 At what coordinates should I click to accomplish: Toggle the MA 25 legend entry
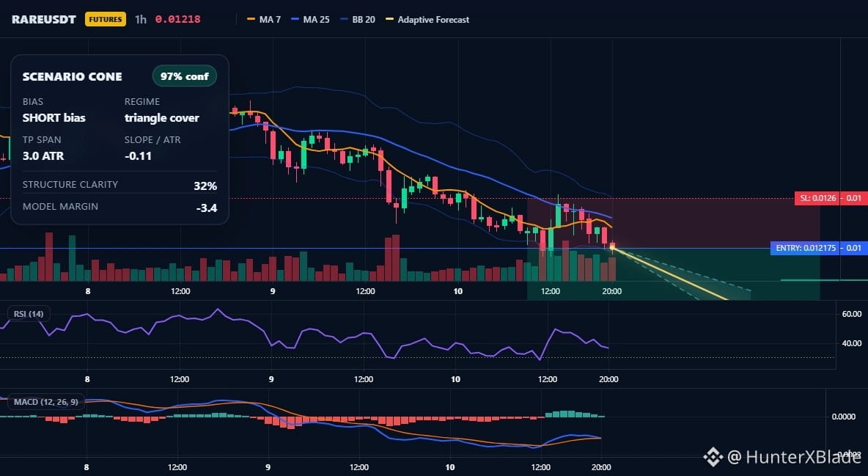[x=311, y=19]
